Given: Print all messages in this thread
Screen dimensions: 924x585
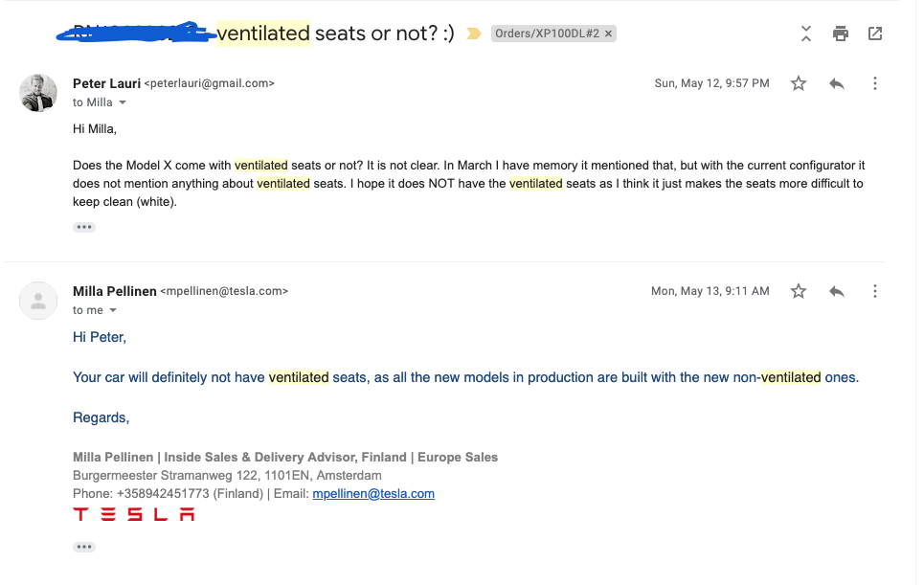Looking at the screenshot, I should coord(841,34).
